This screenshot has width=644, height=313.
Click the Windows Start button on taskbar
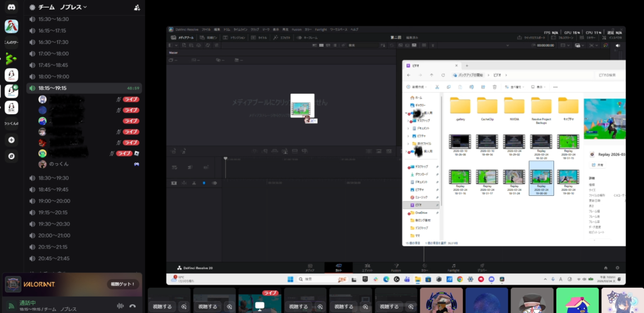click(x=291, y=279)
